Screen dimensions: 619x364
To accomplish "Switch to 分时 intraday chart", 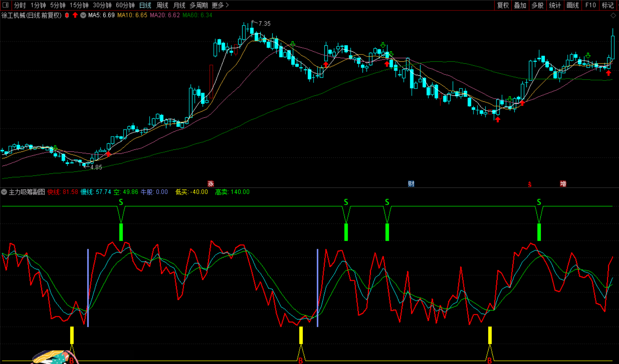I will pyautogui.click(x=20, y=5).
